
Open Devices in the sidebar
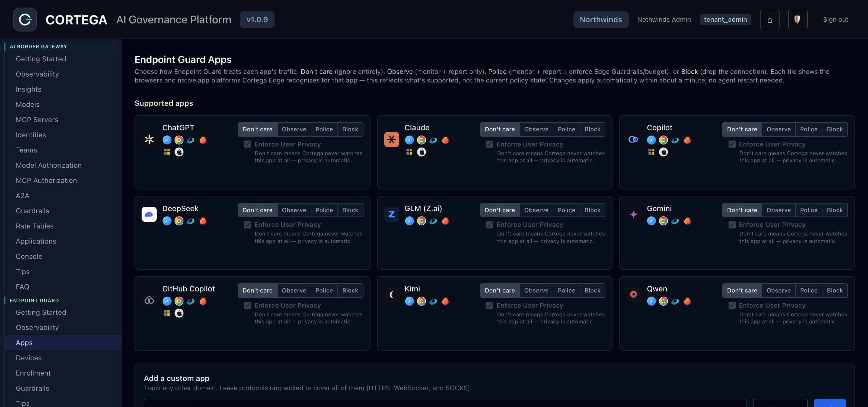click(63, 358)
